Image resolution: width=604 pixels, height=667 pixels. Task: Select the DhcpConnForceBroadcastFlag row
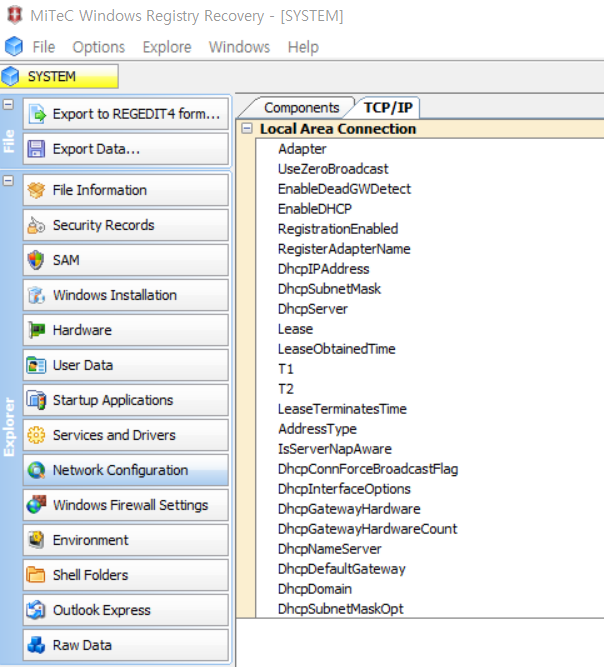click(x=430, y=469)
